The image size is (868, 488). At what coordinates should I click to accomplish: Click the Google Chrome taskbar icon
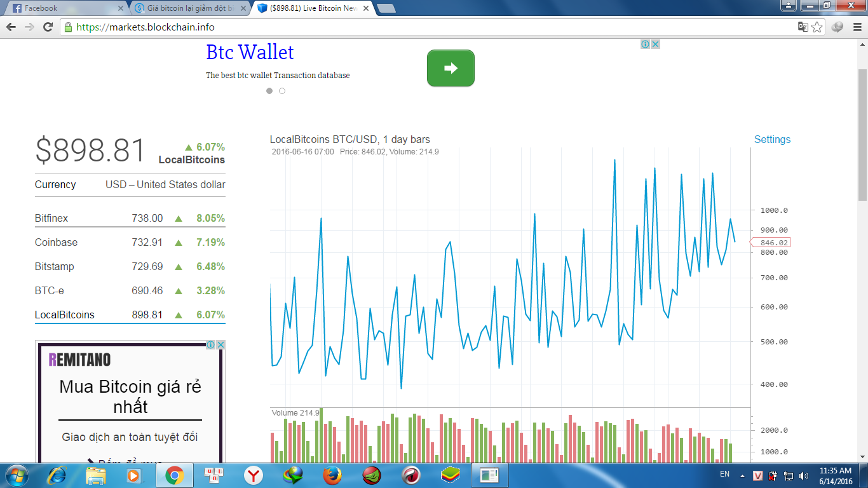click(x=174, y=475)
